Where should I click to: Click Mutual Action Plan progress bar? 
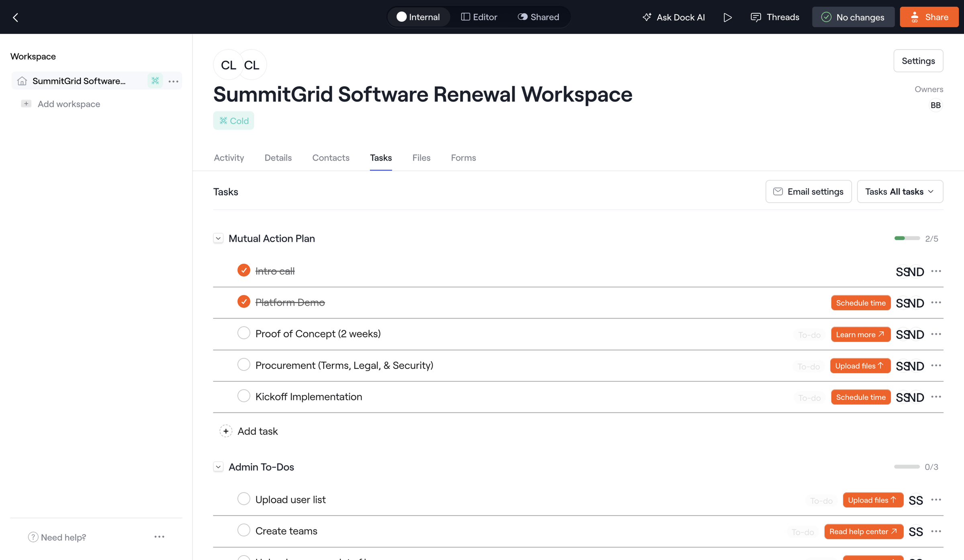click(x=907, y=238)
